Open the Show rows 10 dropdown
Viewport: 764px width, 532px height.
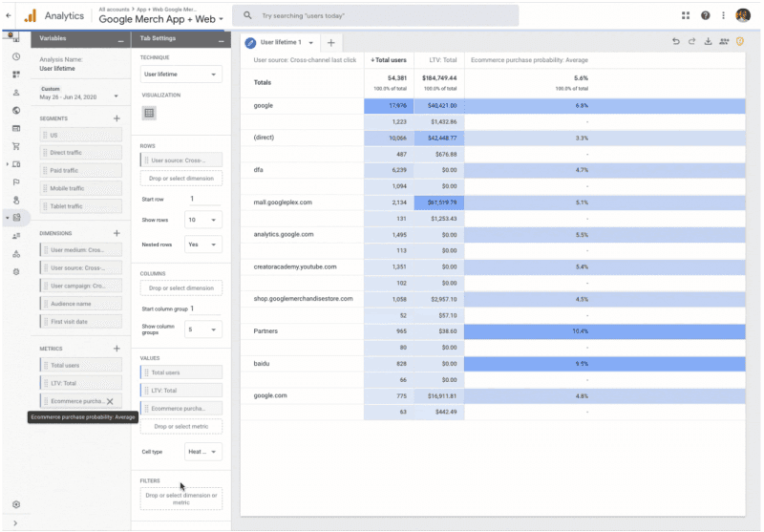click(203, 220)
